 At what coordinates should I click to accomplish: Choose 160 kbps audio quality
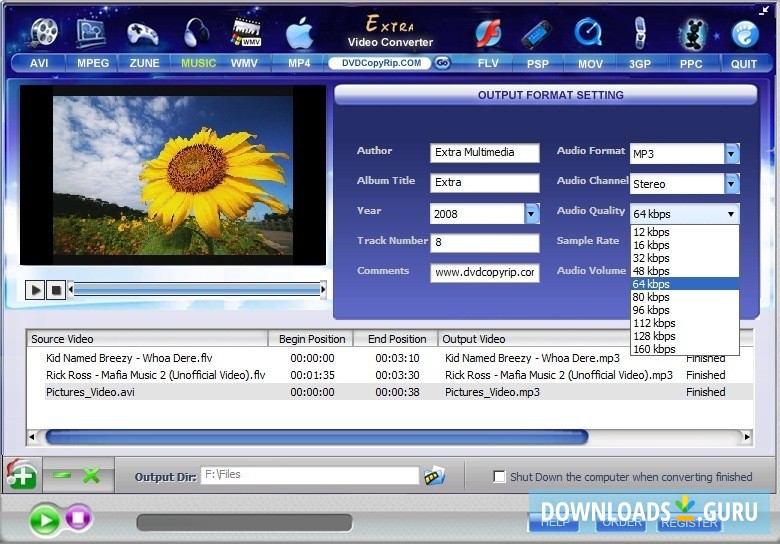(684, 349)
